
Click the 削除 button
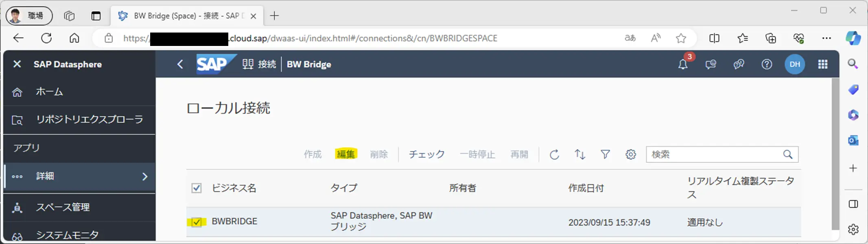tap(379, 155)
